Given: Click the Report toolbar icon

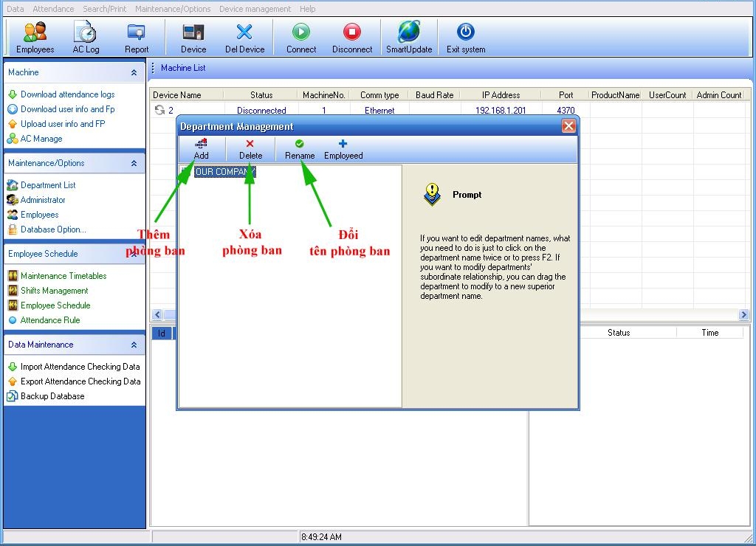Looking at the screenshot, I should pos(137,38).
